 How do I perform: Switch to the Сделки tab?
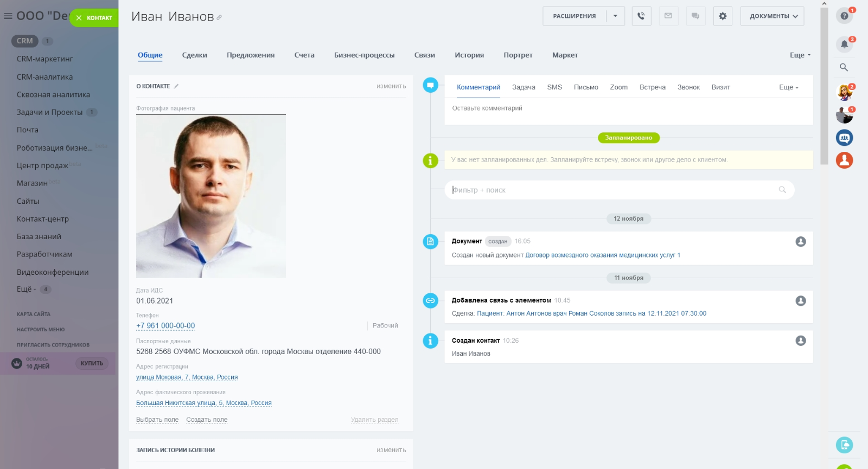tap(194, 55)
